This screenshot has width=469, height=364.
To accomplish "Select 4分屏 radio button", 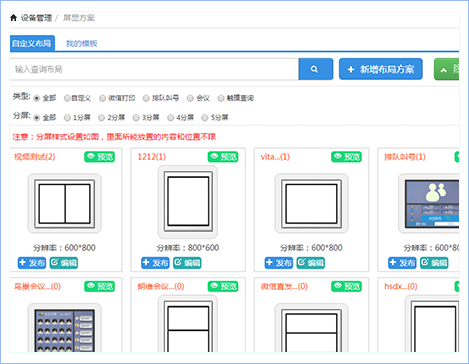I will click(x=171, y=118).
